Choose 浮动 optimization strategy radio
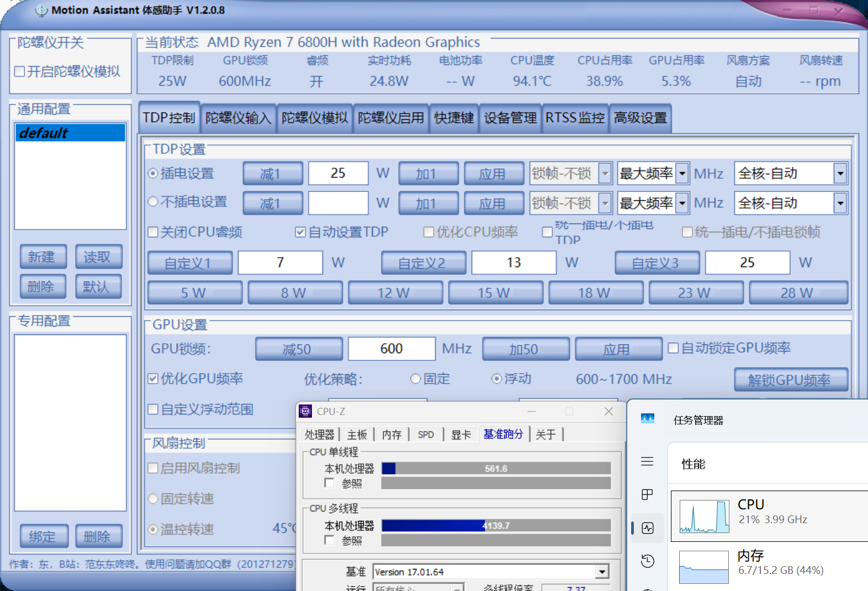 point(496,379)
